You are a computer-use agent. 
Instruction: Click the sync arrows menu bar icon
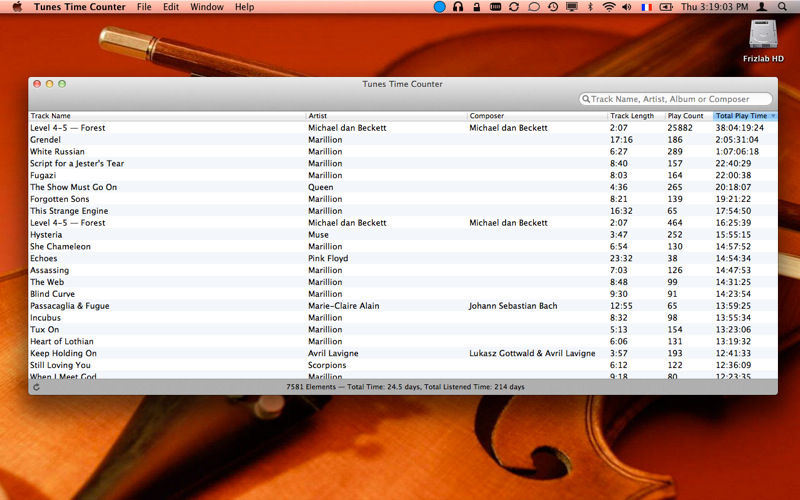coord(514,7)
